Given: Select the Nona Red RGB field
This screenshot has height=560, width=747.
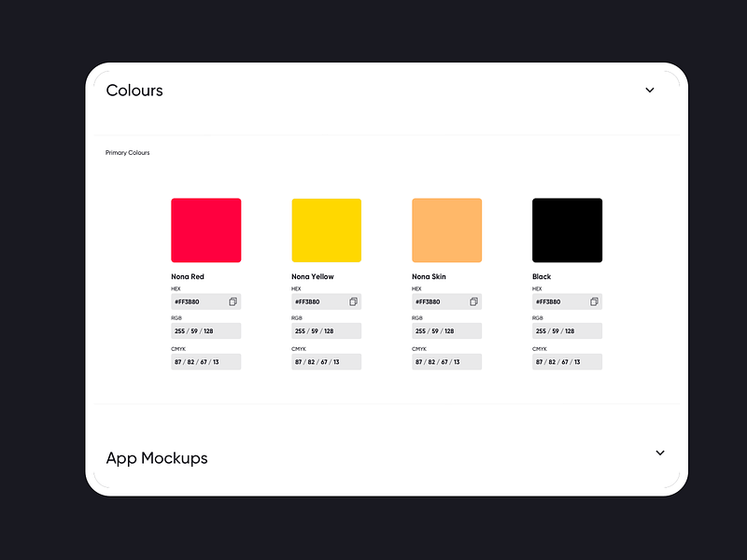Looking at the screenshot, I should 205,331.
